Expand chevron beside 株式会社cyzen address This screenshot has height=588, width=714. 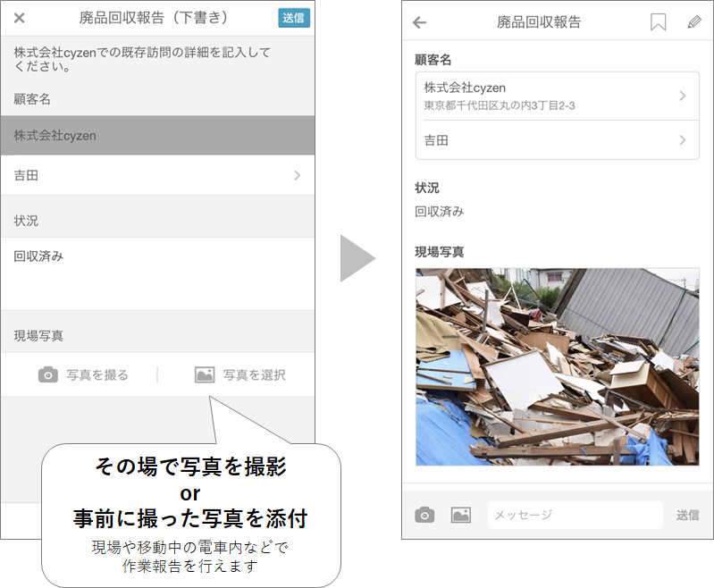(682, 96)
